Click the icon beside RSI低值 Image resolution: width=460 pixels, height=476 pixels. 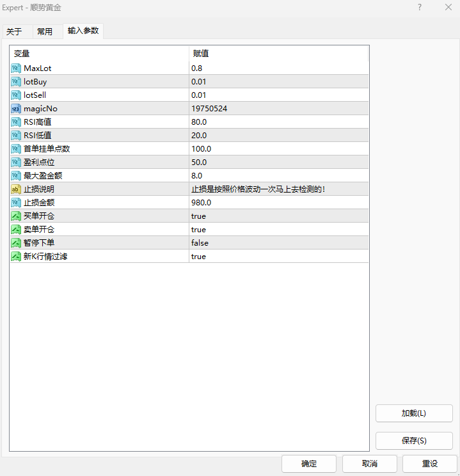pyautogui.click(x=16, y=136)
